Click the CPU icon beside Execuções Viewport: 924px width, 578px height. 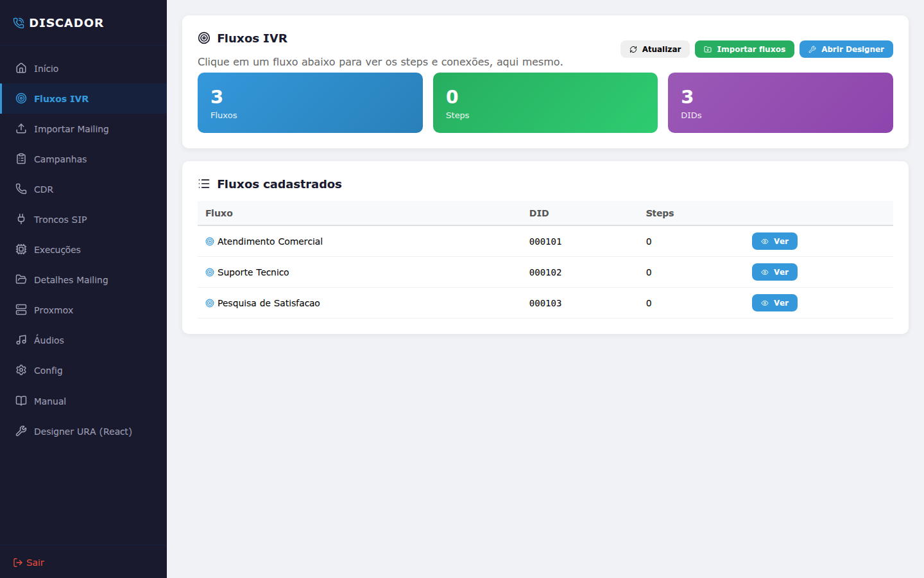(x=21, y=249)
